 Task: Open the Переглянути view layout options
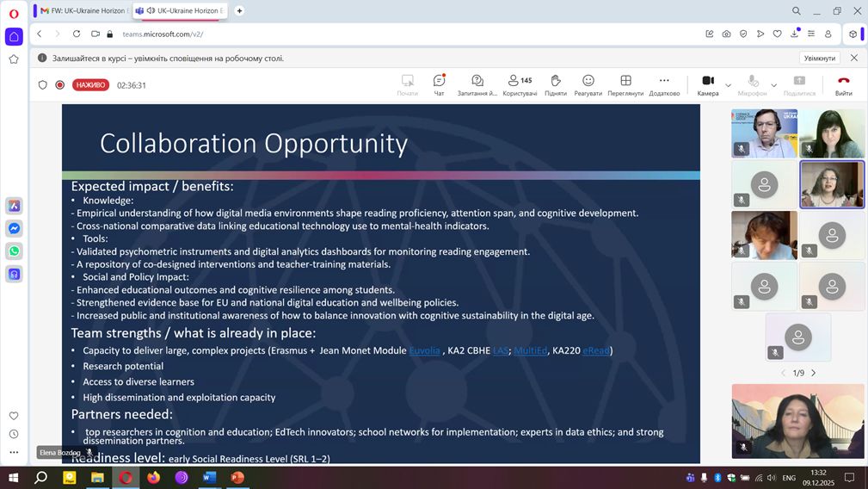pos(625,84)
